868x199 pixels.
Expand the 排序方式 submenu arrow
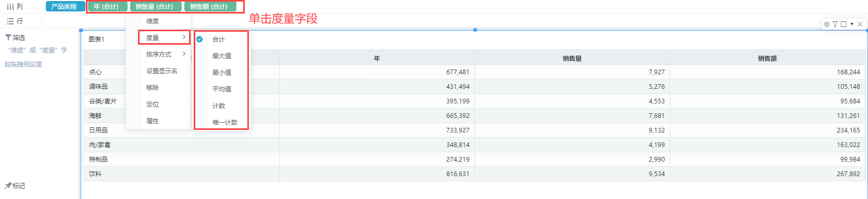click(x=184, y=54)
